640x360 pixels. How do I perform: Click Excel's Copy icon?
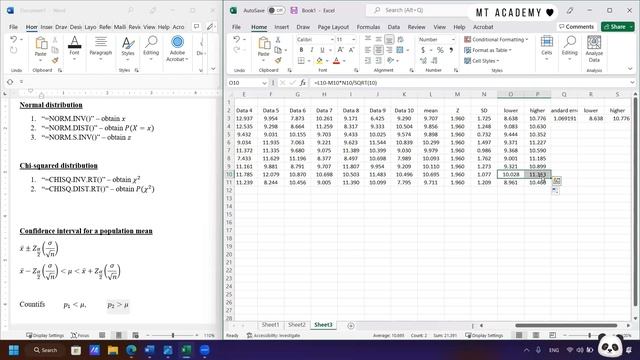(x=278, y=50)
